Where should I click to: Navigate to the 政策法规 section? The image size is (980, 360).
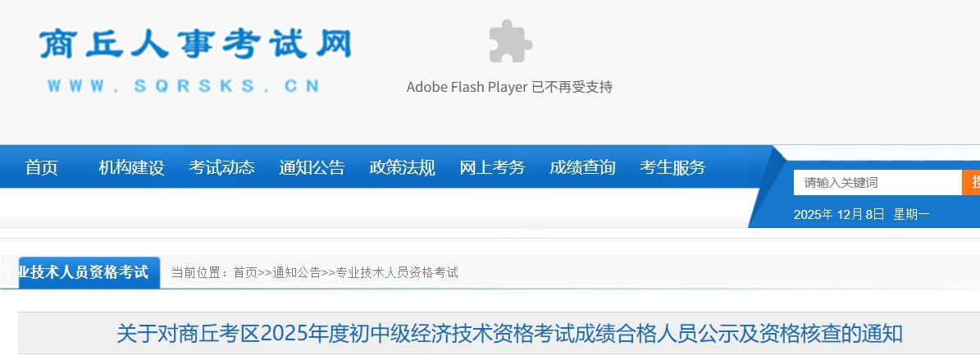[402, 167]
